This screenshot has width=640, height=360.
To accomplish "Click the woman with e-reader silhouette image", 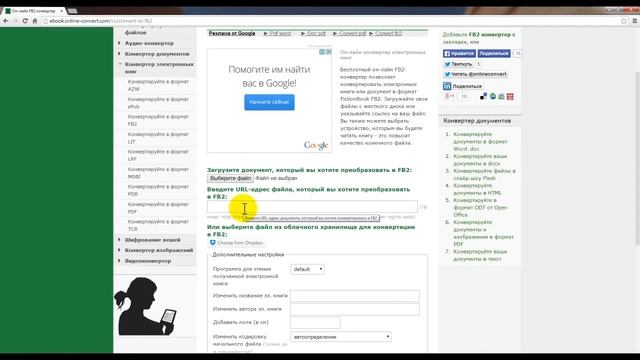I will (x=146, y=306).
